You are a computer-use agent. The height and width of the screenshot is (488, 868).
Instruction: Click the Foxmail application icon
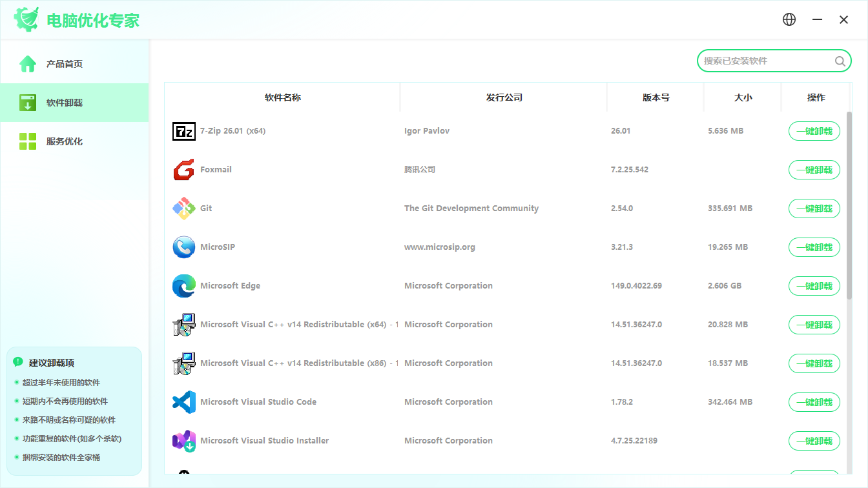pos(184,170)
